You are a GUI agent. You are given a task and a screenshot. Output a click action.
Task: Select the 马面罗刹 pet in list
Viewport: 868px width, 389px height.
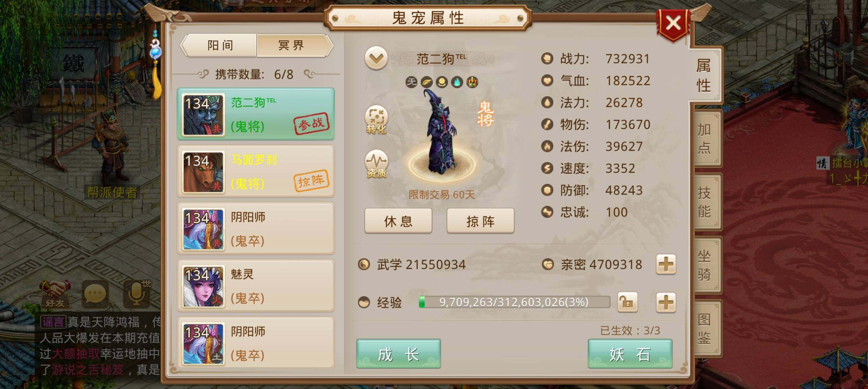pos(256,171)
